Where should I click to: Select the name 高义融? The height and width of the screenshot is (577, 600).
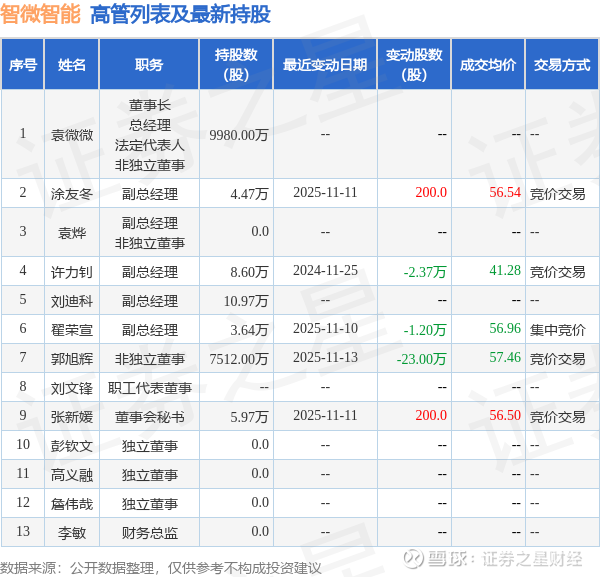(72, 474)
